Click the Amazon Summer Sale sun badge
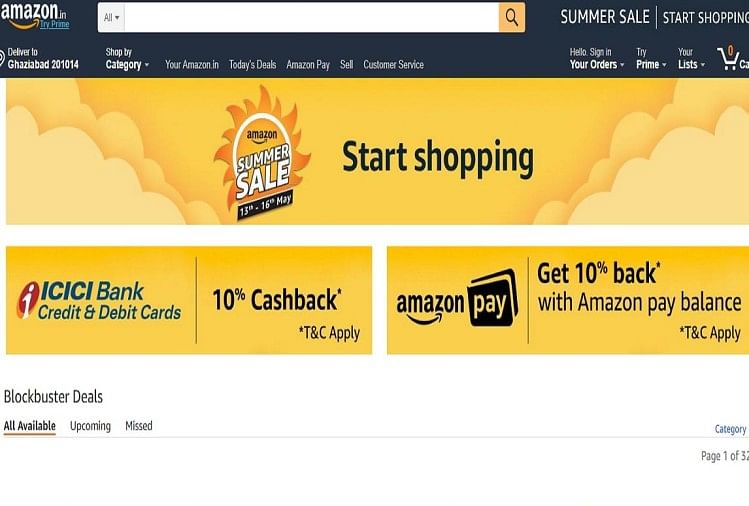 [262, 153]
